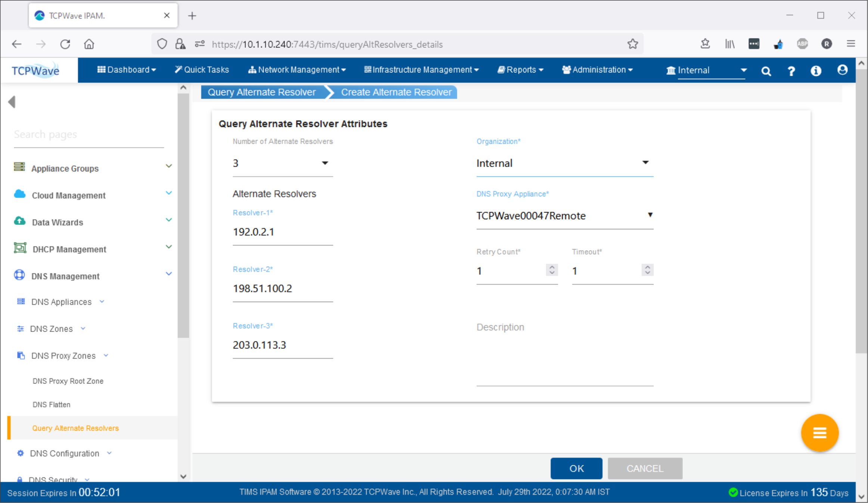Expand DNS Configuration chevron
The width and height of the screenshot is (868, 503).
[109, 453]
